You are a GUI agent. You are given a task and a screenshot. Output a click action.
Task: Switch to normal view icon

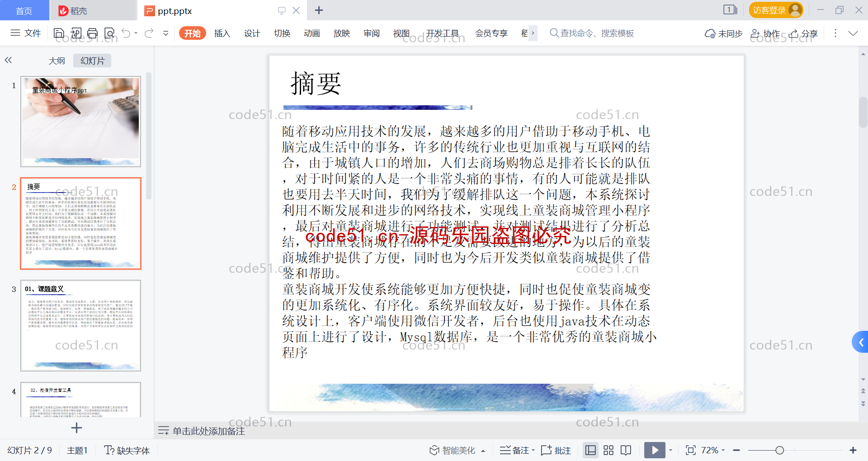pyautogui.click(x=590, y=450)
